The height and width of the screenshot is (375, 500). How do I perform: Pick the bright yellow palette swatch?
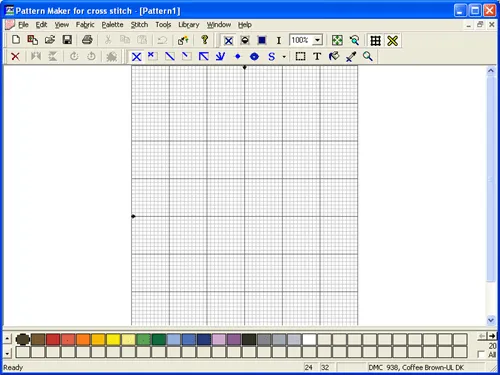113,339
